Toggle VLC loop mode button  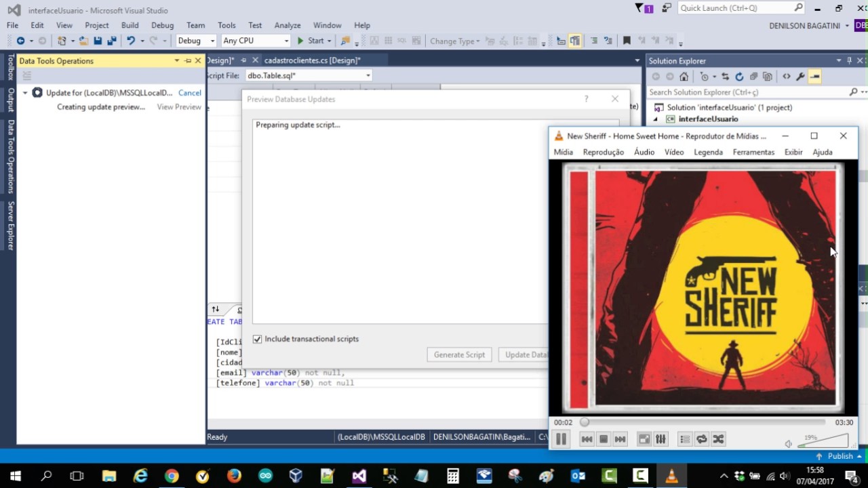point(702,439)
